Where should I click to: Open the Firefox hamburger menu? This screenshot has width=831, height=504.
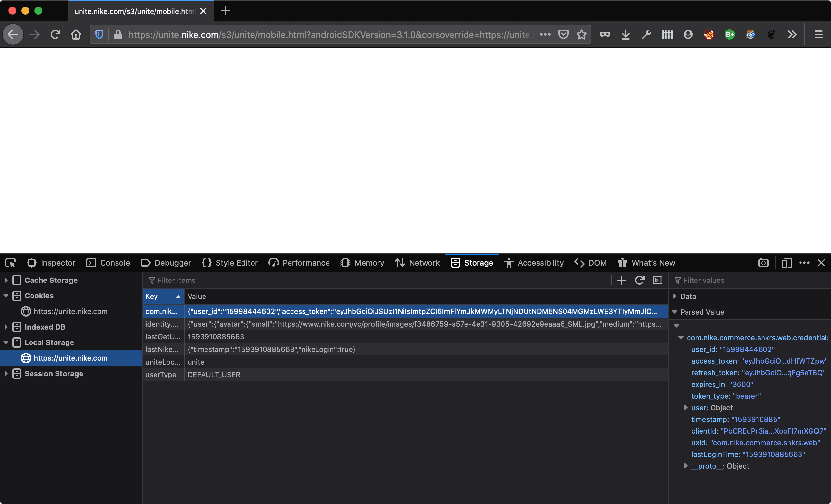tap(819, 34)
